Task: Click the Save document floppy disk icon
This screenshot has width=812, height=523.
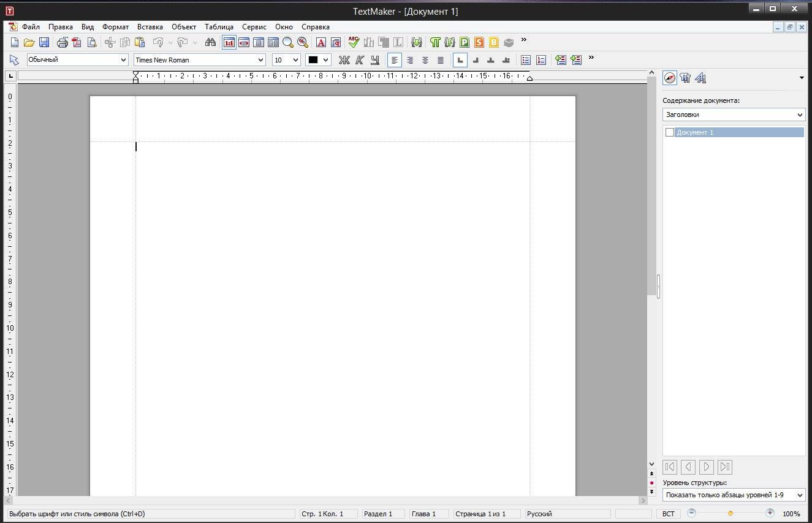Action: point(44,42)
